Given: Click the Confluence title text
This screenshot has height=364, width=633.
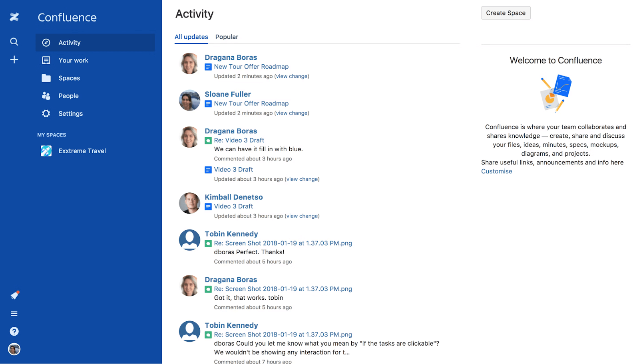Looking at the screenshot, I should [x=67, y=17].
